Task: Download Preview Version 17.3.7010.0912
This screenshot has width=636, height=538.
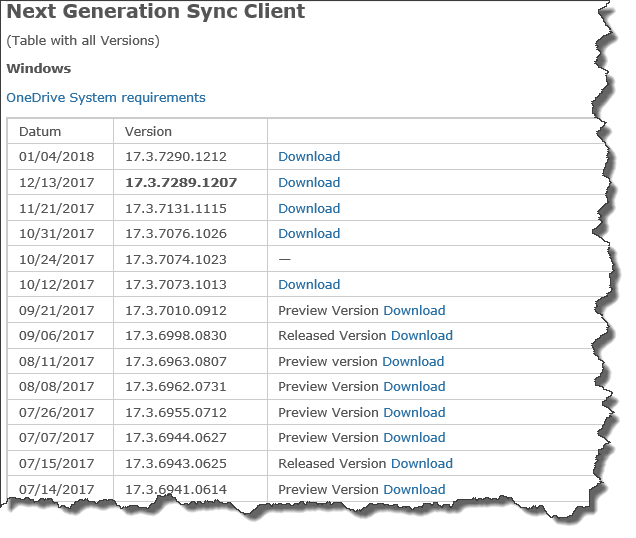Action: point(414,310)
